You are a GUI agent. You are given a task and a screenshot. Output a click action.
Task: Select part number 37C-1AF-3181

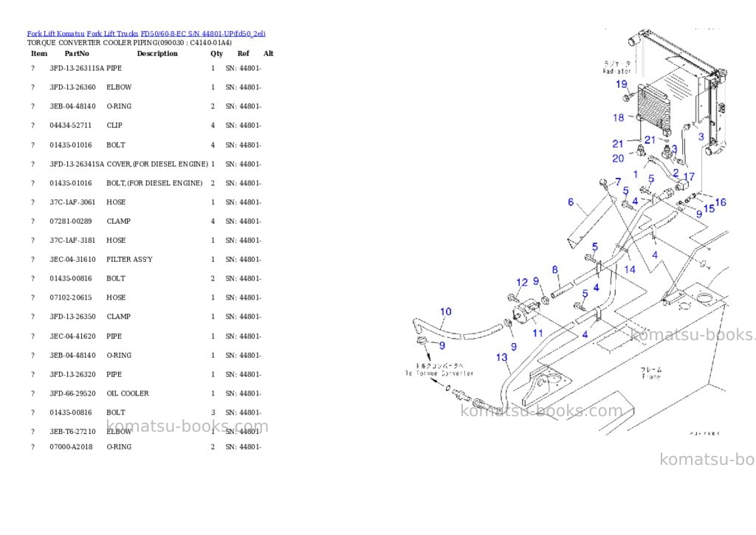click(73, 241)
